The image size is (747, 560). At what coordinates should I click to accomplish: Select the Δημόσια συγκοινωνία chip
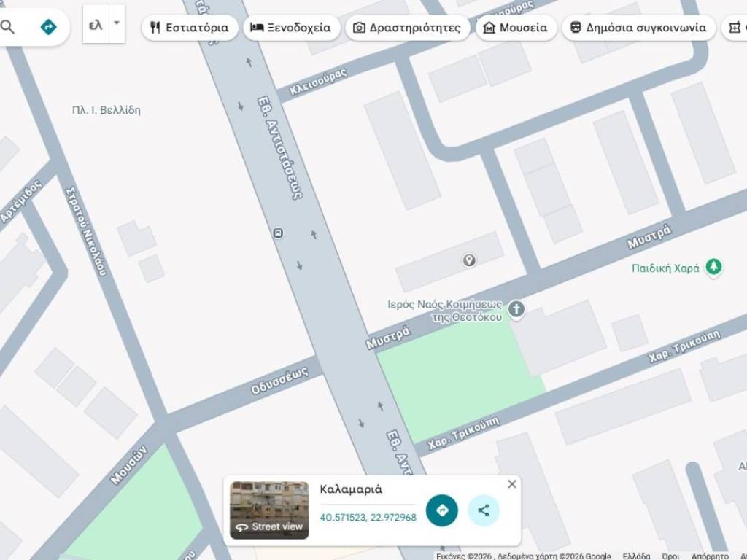click(x=638, y=28)
